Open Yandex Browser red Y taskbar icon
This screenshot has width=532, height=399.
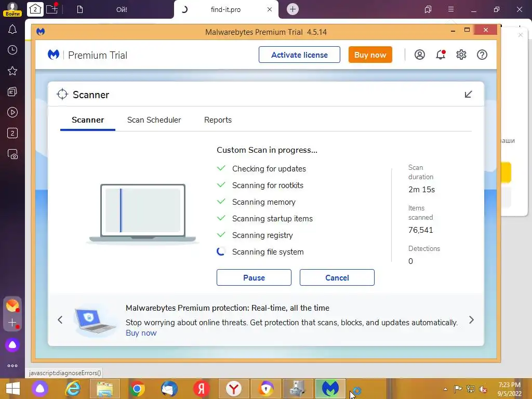[x=234, y=389]
